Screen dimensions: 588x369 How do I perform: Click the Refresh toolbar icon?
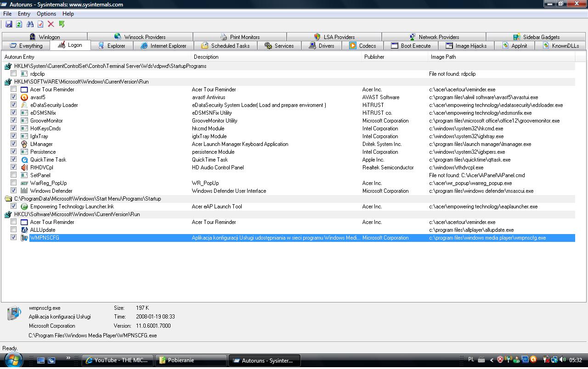point(19,24)
